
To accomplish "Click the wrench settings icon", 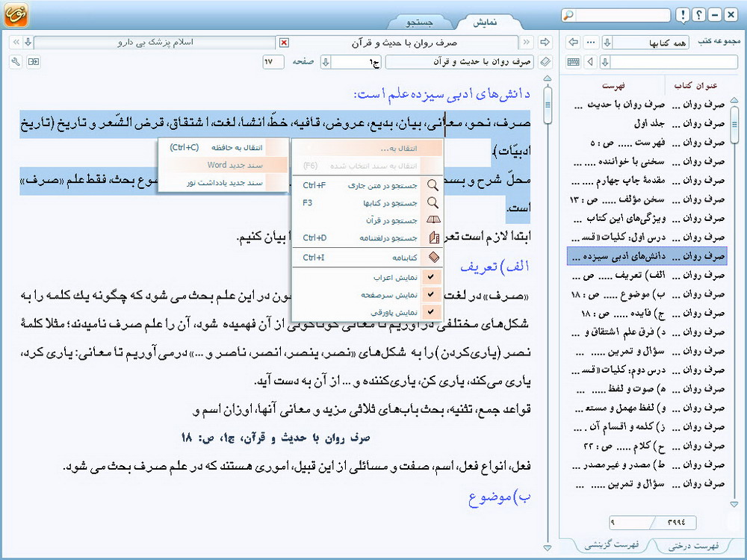I will (16, 62).
